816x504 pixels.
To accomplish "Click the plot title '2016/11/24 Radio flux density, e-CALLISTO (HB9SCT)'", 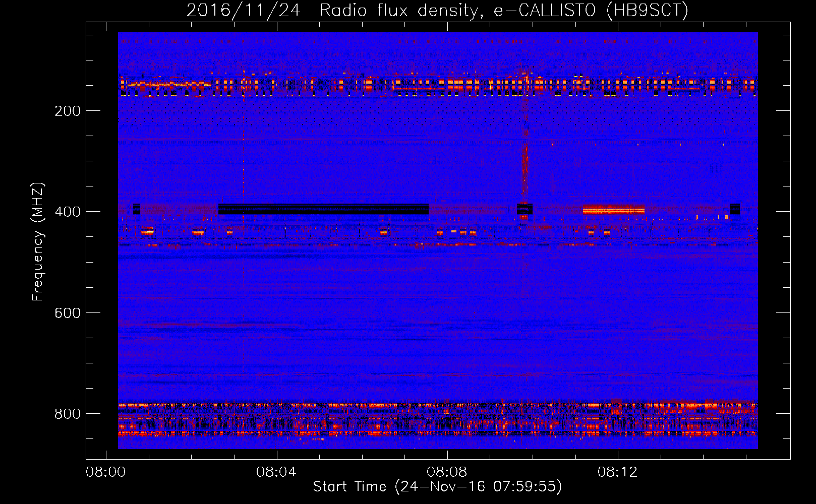I will pos(437,10).
